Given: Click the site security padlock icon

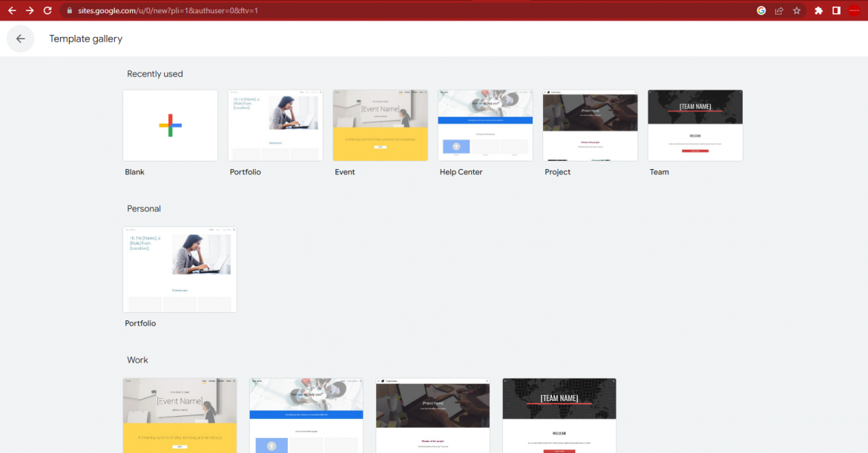Looking at the screenshot, I should click(x=69, y=10).
